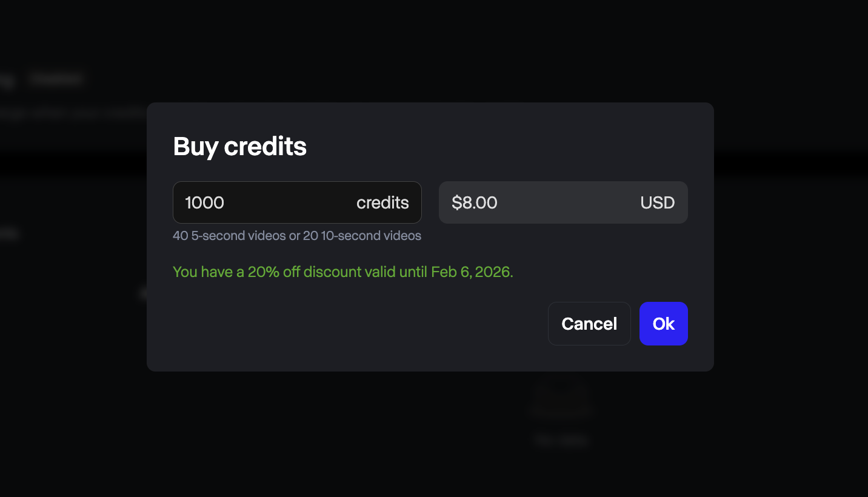Select the credits unit label
The height and width of the screenshot is (497, 868).
point(382,202)
